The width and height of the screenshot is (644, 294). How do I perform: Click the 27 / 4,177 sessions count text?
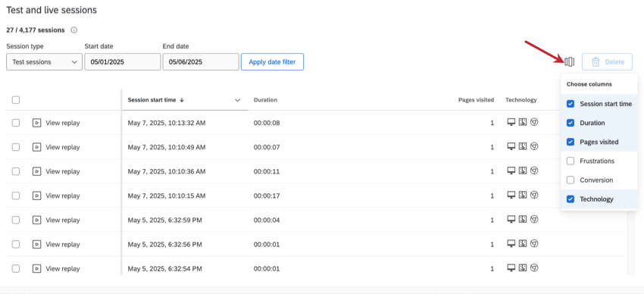(x=36, y=30)
